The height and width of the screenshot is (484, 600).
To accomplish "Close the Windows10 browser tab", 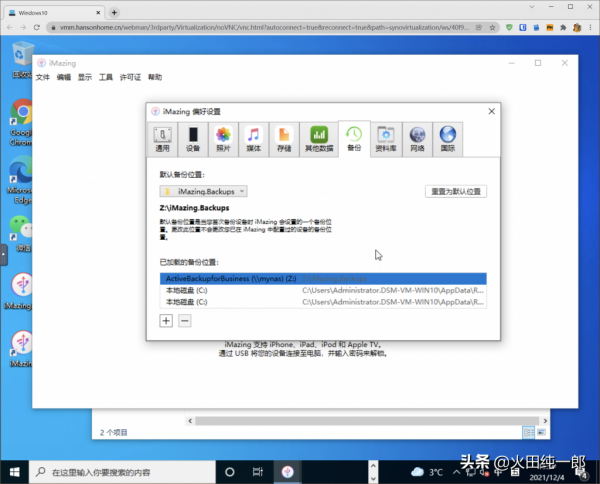I will click(x=98, y=13).
